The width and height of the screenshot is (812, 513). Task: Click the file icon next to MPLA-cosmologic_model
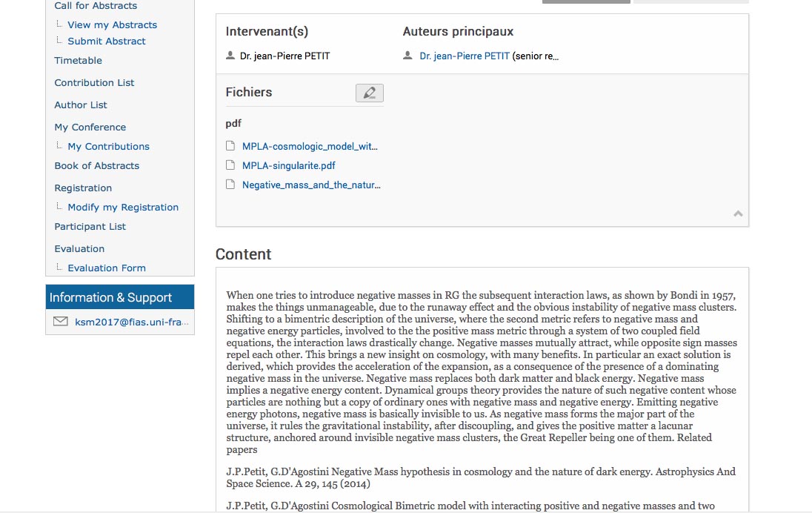click(230, 146)
